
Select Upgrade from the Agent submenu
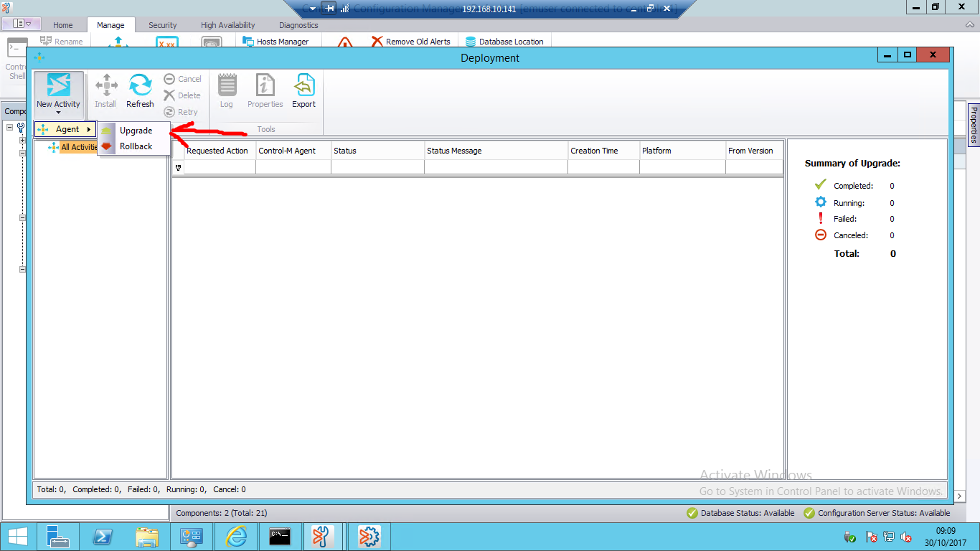coord(136,131)
